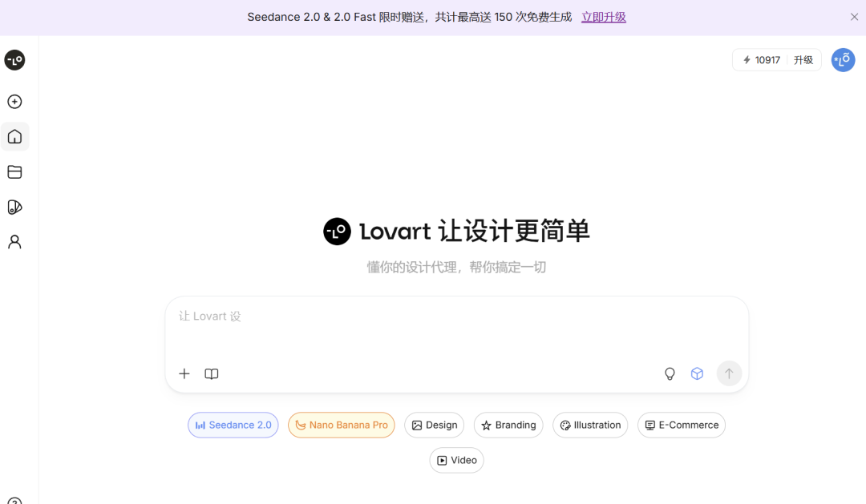Click the Lovart logo in the sidebar
866x504 pixels.
click(14, 60)
